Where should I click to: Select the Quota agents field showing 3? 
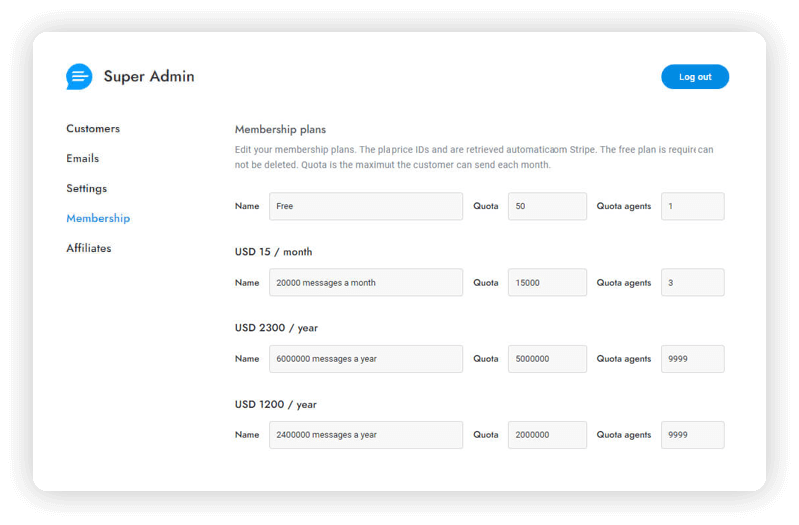(x=692, y=283)
